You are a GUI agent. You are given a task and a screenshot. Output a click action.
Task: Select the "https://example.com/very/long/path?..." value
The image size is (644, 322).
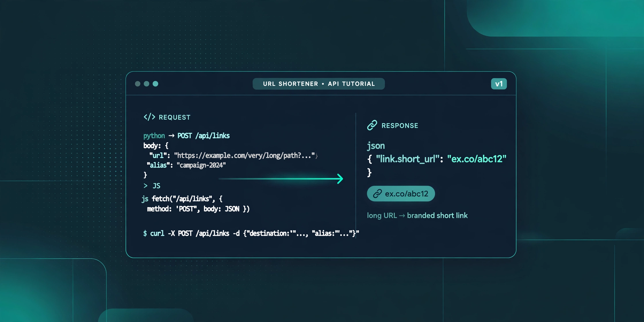tap(244, 156)
